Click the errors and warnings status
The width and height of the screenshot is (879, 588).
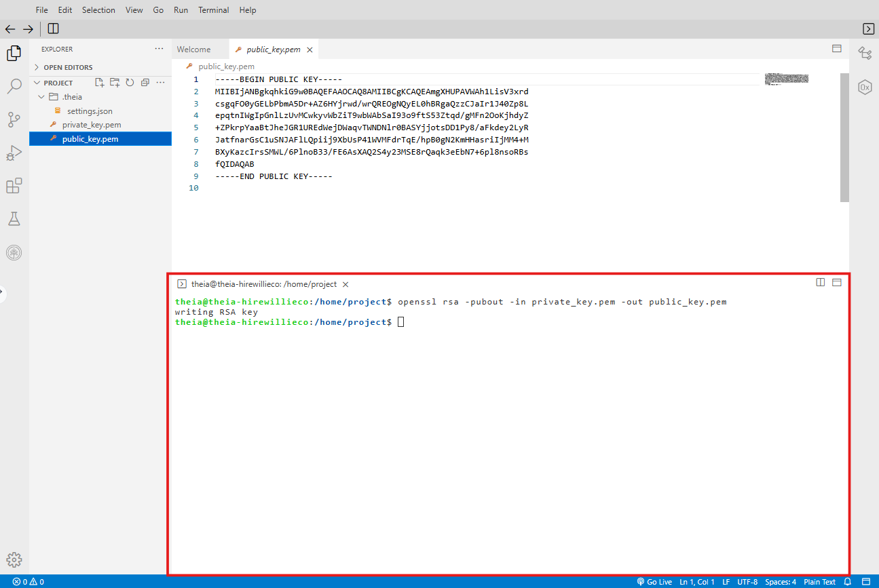point(28,582)
